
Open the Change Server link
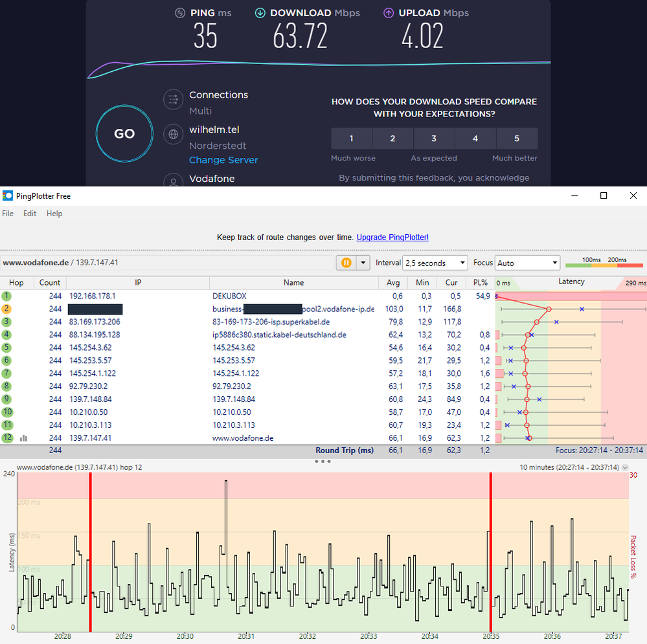point(223,160)
